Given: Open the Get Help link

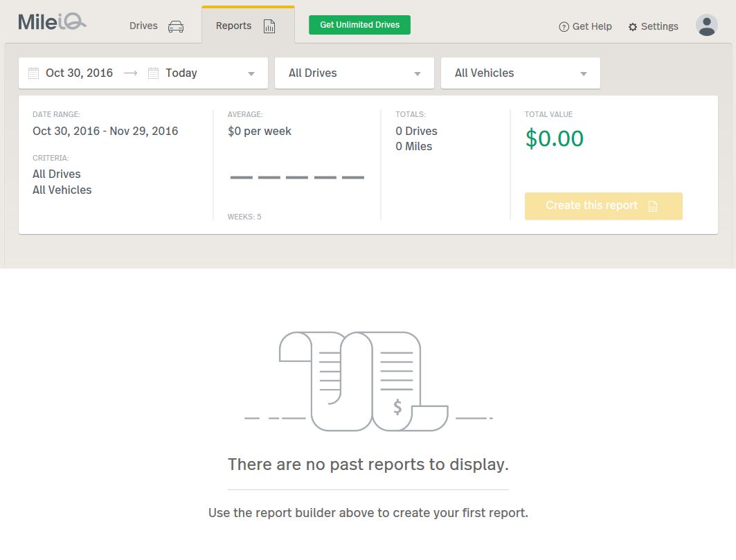Looking at the screenshot, I should tap(585, 27).
